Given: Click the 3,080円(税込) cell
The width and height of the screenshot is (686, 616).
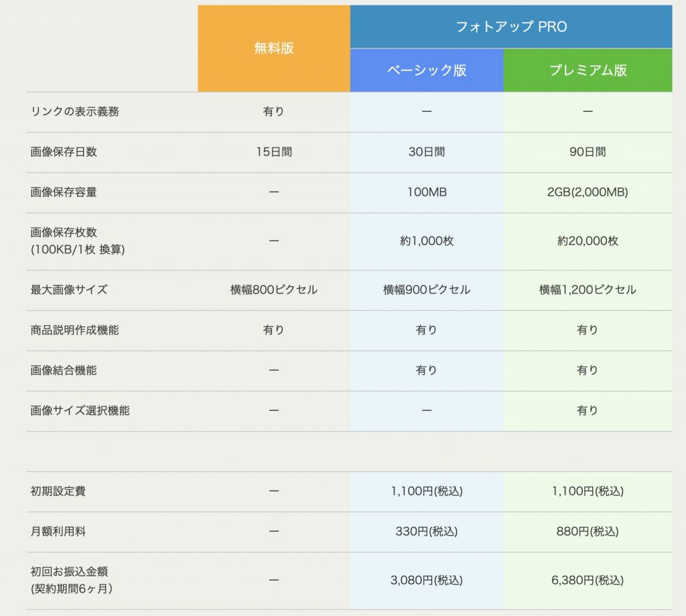Looking at the screenshot, I should (427, 580).
